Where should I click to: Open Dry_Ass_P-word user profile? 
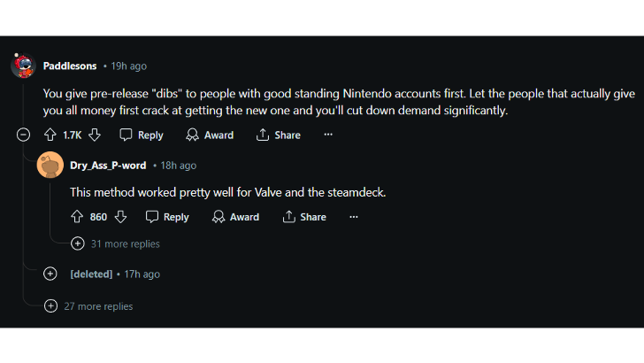pyautogui.click(x=108, y=166)
